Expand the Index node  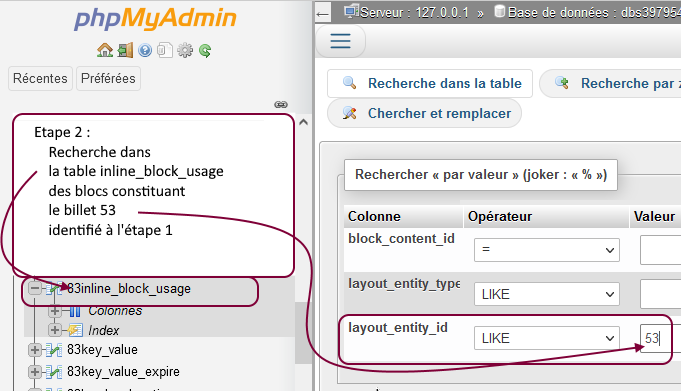[x=55, y=330]
